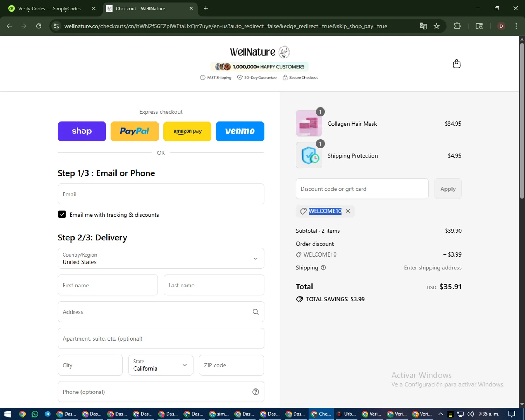Image resolution: width=525 pixels, height=420 pixels.
Task: Choose PayPal express checkout
Action: (x=134, y=131)
